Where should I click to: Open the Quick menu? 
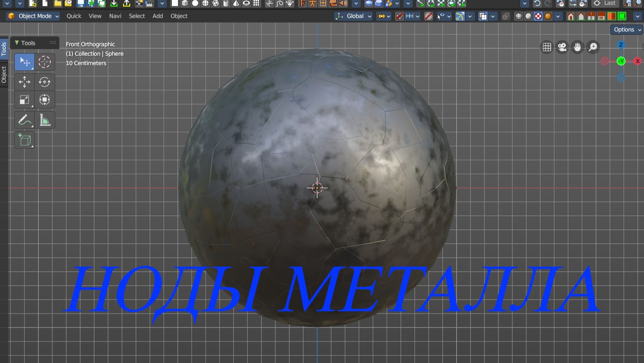[74, 16]
